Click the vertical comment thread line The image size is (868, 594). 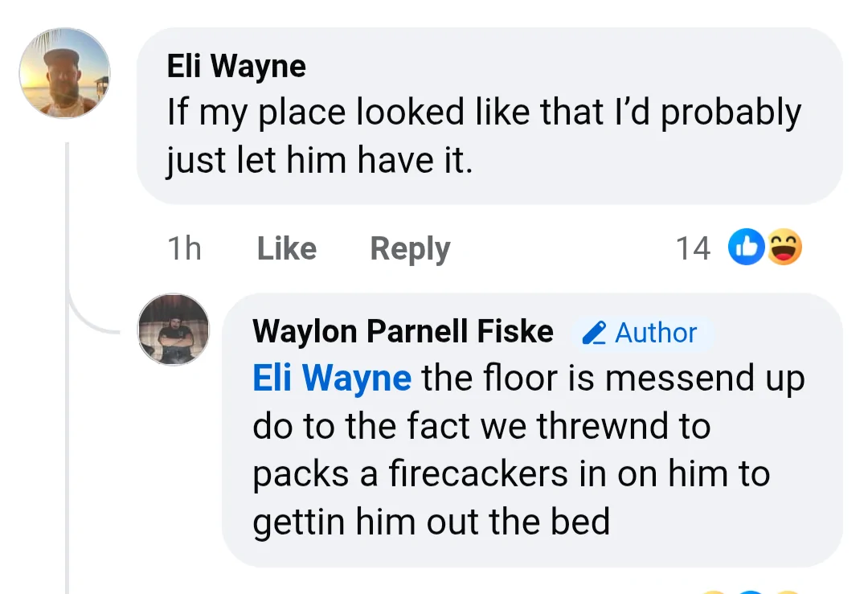tap(67, 443)
